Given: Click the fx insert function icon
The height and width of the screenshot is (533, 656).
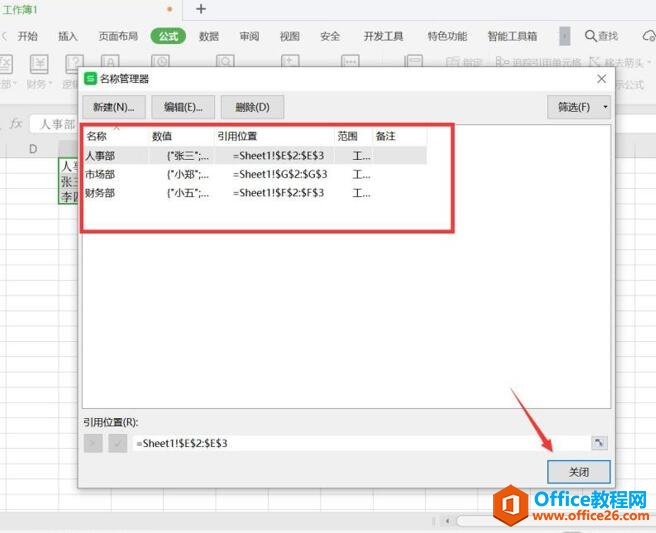Looking at the screenshot, I should [x=16, y=123].
